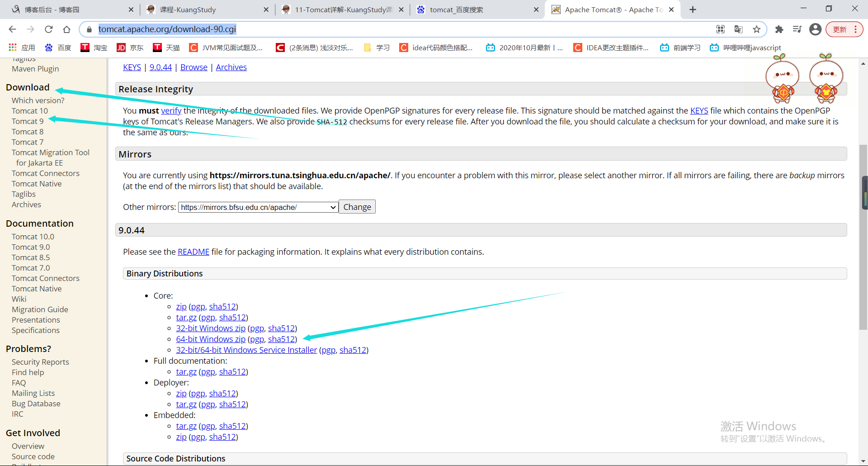Download the Embedded tar.gz file
868x466 pixels.
pos(186,426)
